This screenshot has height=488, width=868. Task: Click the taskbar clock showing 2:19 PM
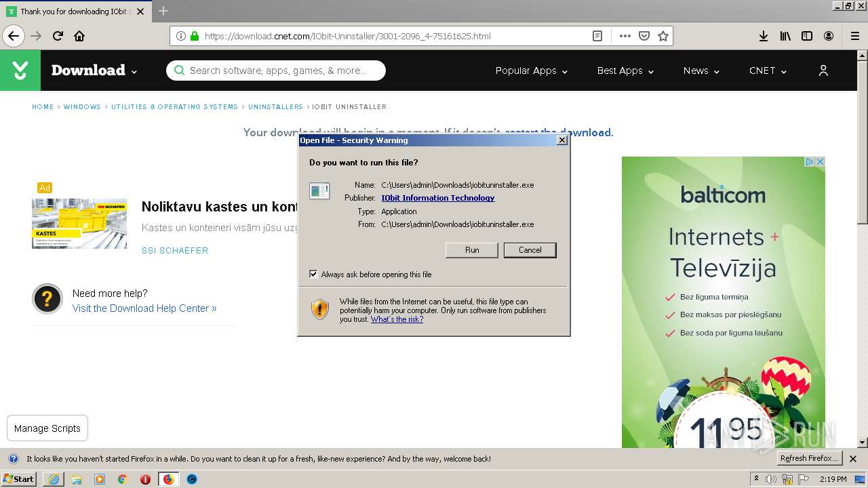[x=833, y=479]
